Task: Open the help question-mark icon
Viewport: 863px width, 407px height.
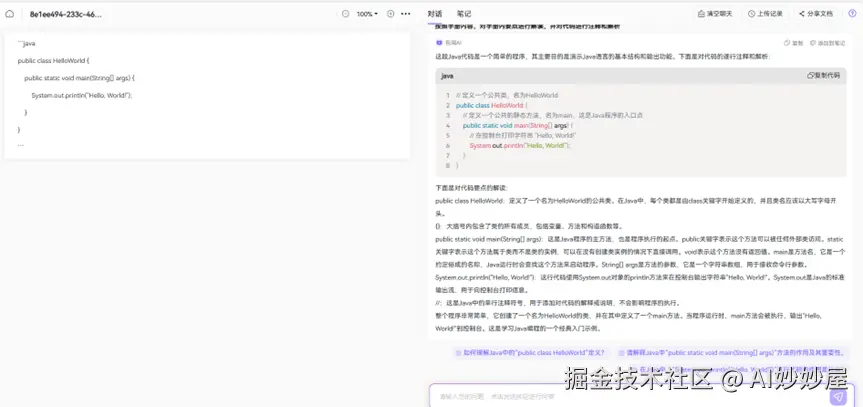Action: [x=852, y=14]
